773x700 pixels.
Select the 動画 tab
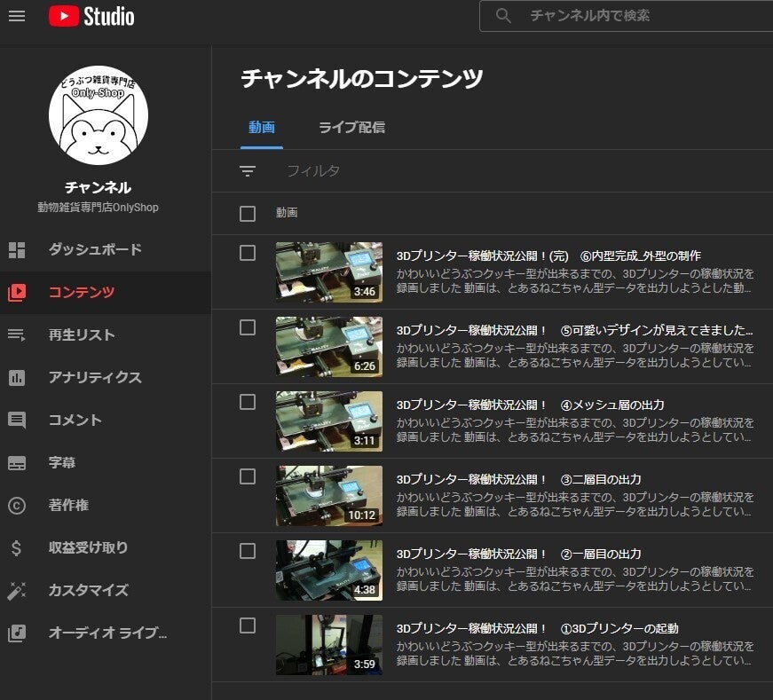point(262,128)
